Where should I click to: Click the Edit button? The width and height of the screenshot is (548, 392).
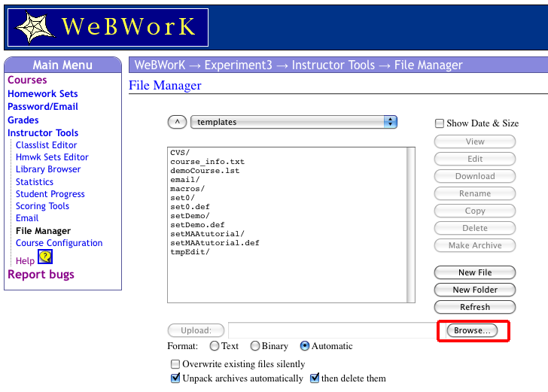[x=475, y=159]
